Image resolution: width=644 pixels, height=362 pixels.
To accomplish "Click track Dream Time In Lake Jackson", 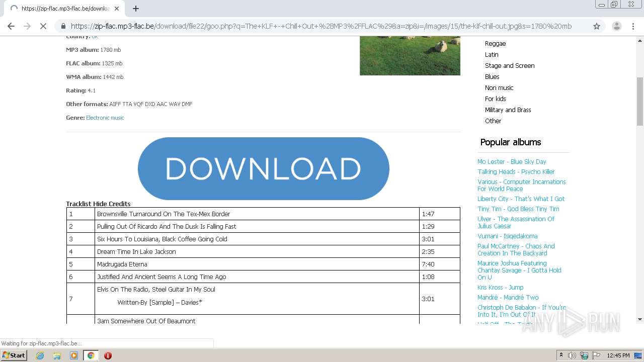I will (x=136, y=251).
